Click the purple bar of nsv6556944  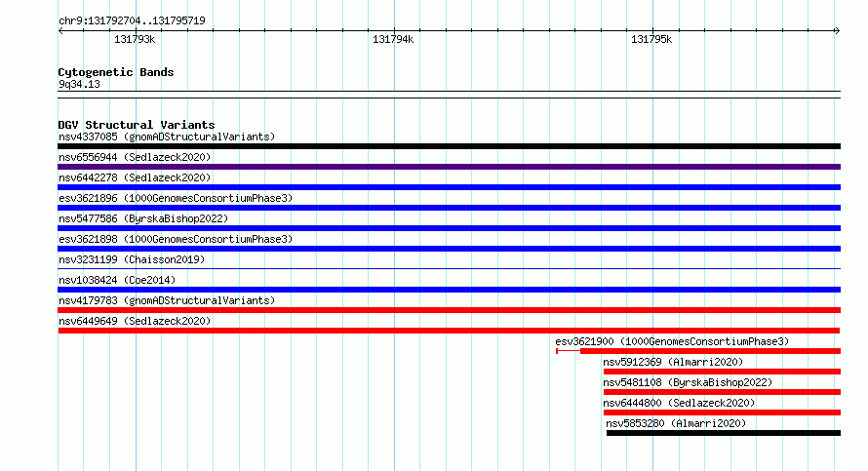click(x=449, y=167)
